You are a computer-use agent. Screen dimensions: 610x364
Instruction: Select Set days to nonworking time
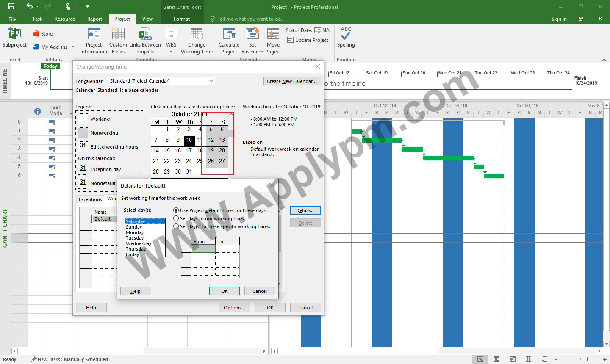176,218
